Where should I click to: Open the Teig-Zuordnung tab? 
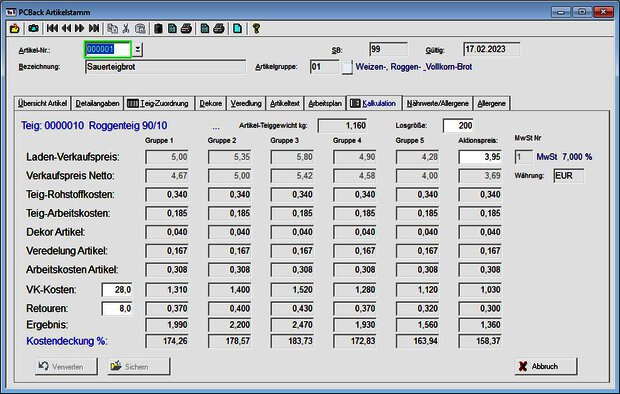[x=159, y=103]
